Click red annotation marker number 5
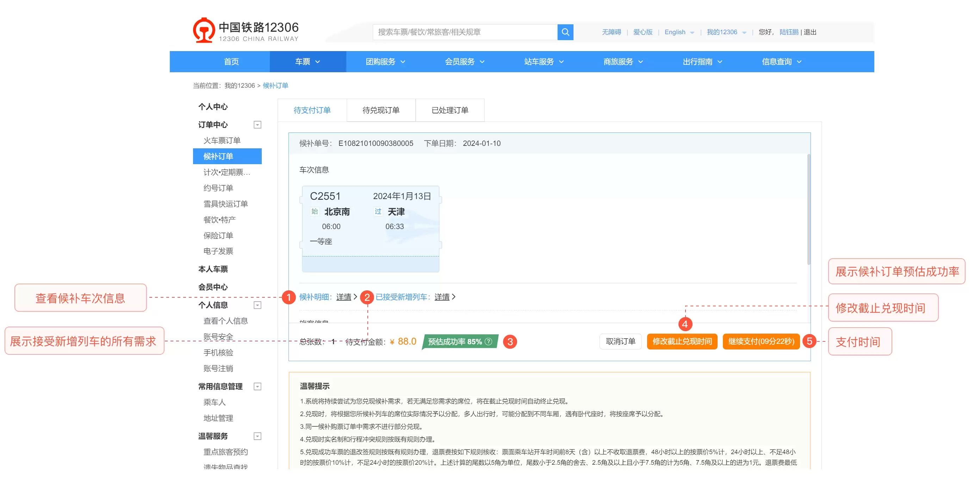 point(809,341)
